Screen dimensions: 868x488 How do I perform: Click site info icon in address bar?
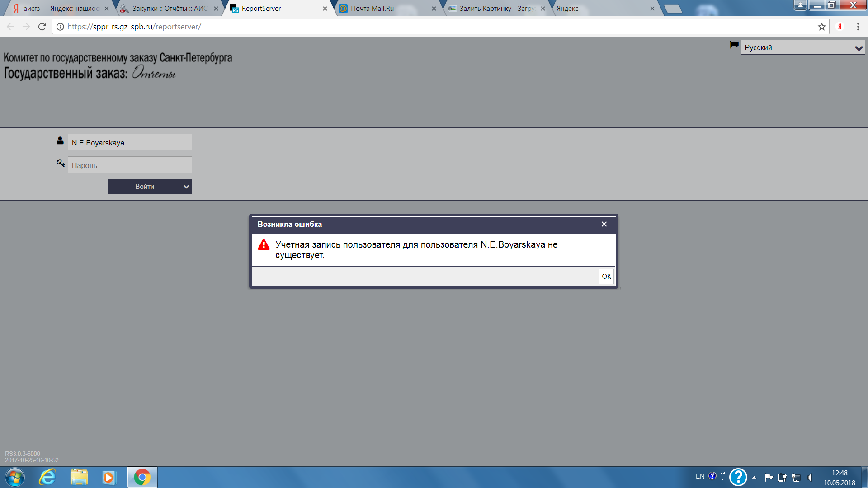[60, 27]
